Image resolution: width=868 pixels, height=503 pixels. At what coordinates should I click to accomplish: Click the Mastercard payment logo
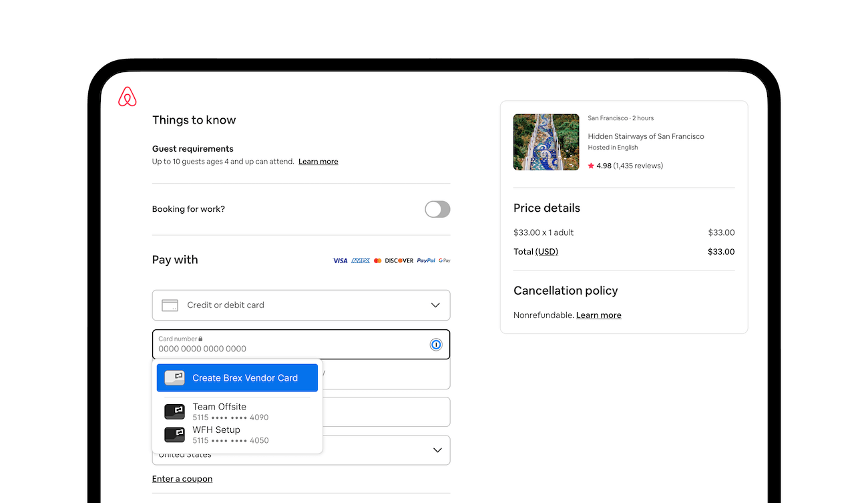click(378, 261)
